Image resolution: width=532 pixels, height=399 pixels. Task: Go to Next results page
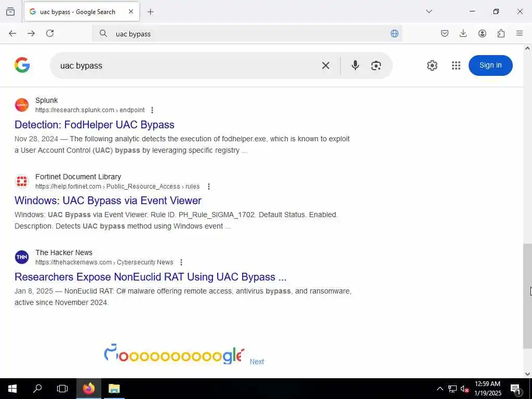[x=257, y=362]
